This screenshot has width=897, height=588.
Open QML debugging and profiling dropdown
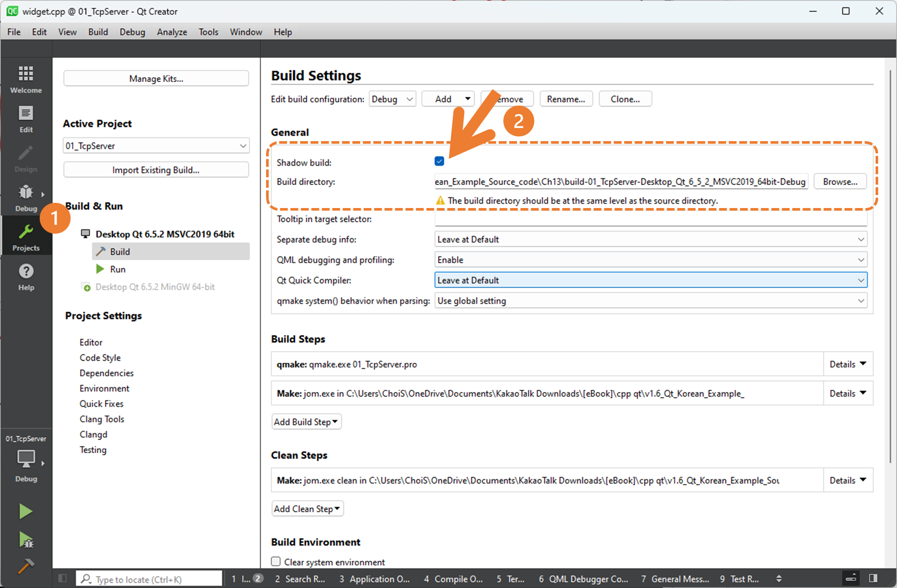click(x=651, y=260)
